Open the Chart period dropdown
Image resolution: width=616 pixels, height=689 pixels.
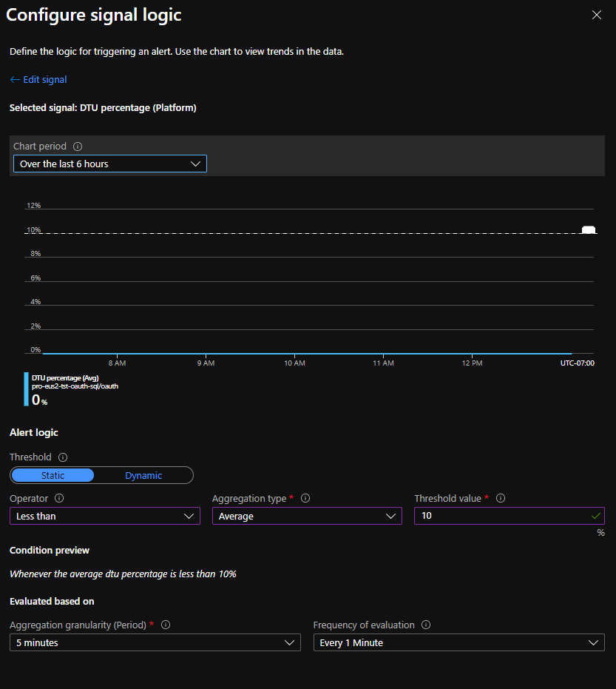[110, 164]
